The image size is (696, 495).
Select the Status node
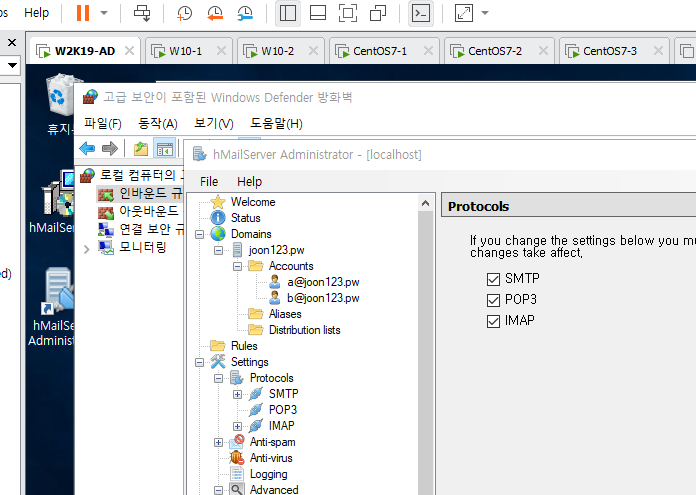(235, 218)
